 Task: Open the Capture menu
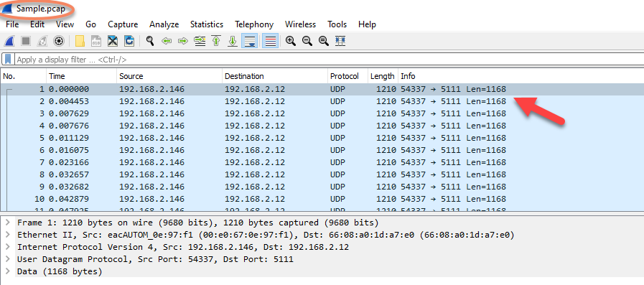[x=123, y=24]
